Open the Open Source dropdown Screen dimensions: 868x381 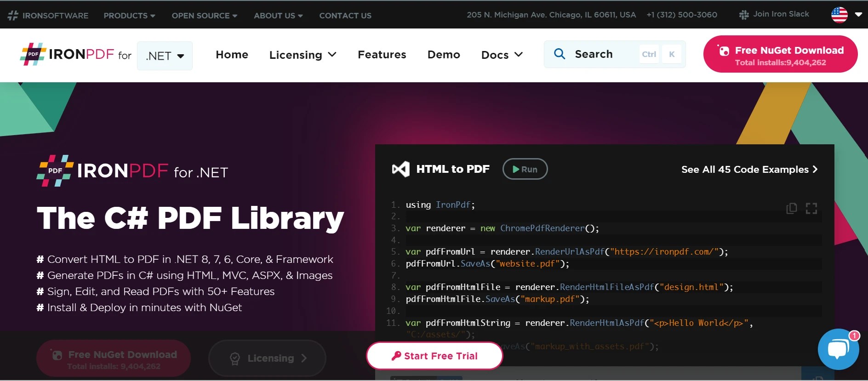(205, 16)
